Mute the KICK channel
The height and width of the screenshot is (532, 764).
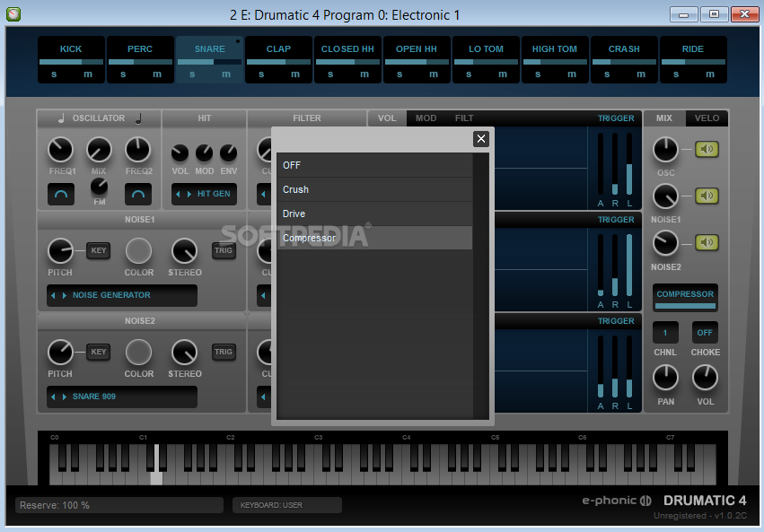click(x=88, y=74)
